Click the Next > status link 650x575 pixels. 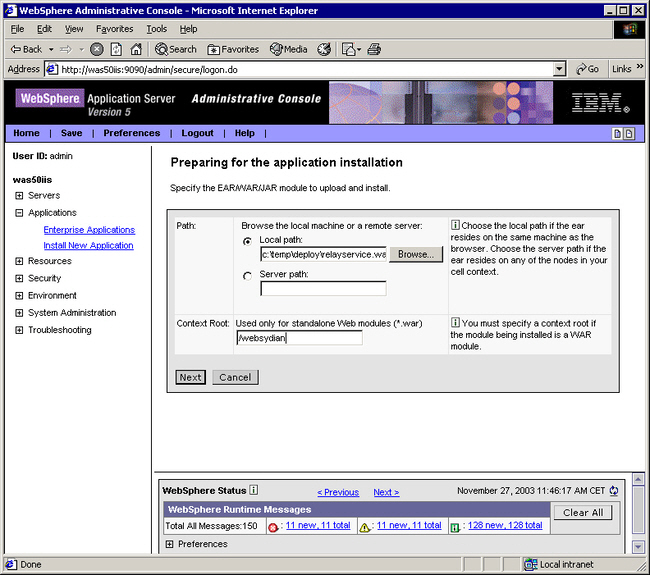[x=386, y=492]
